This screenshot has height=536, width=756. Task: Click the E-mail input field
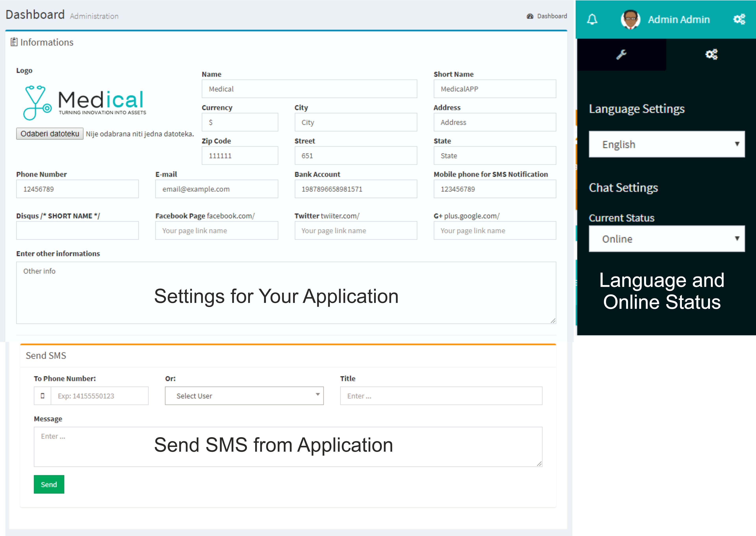[216, 189]
